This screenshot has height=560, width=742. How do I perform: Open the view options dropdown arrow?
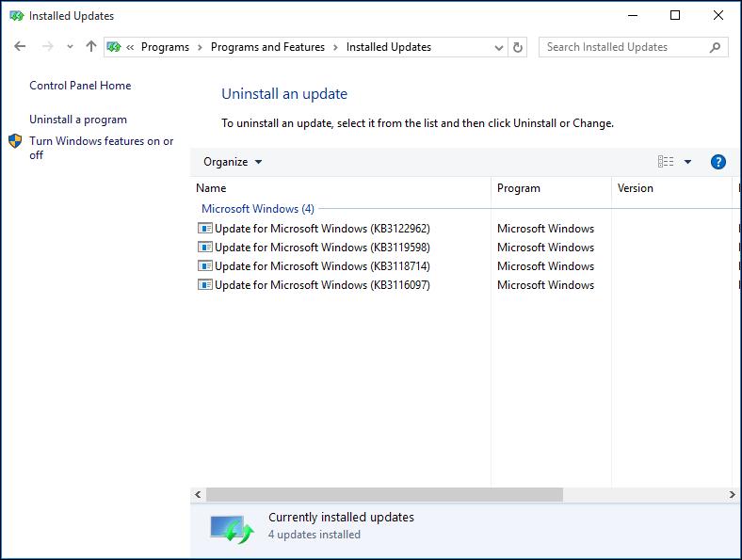687,162
